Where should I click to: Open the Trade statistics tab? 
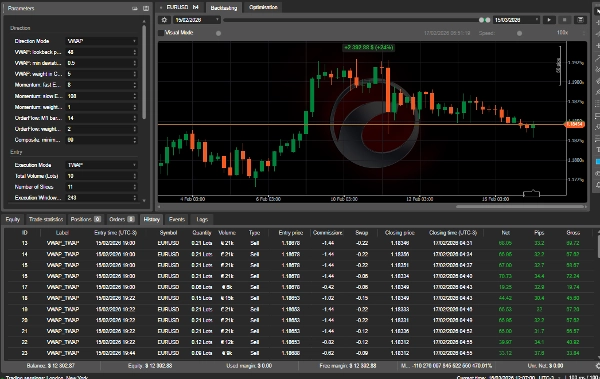(x=46, y=219)
